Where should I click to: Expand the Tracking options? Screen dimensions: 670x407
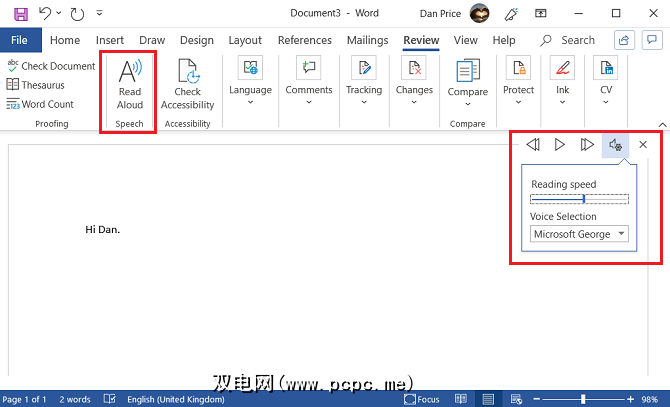[364, 82]
